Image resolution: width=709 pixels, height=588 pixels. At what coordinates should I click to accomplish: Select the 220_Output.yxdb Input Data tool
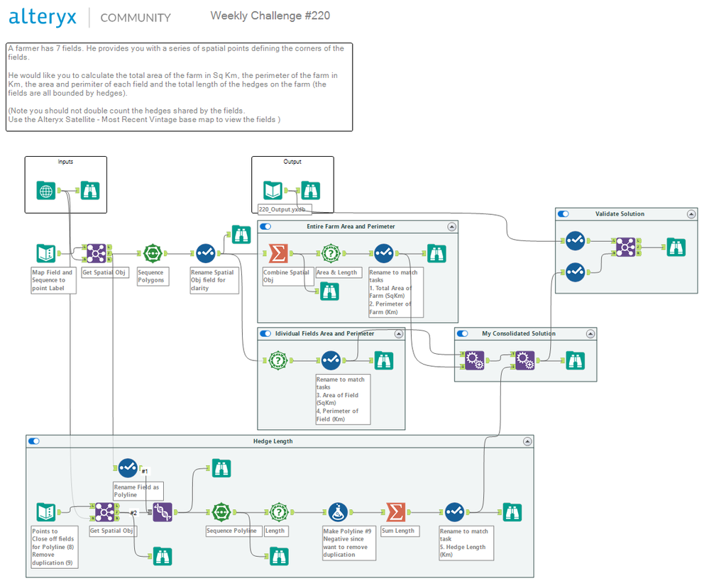tap(273, 191)
